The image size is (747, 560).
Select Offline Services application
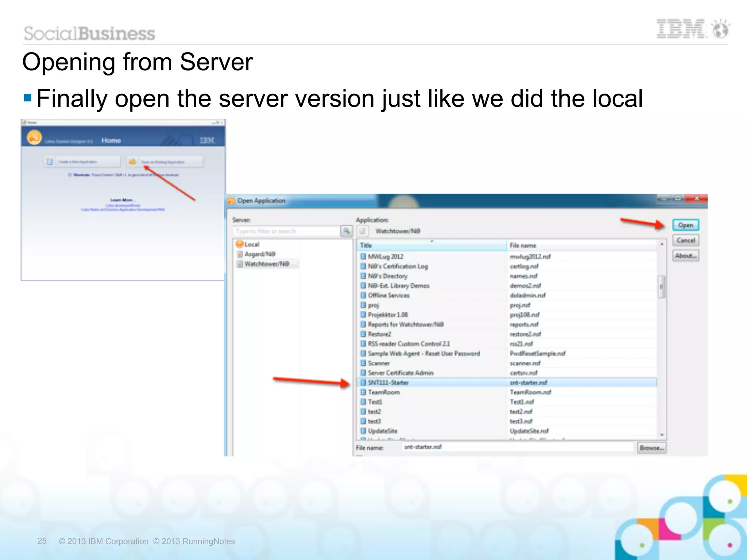click(x=507, y=295)
